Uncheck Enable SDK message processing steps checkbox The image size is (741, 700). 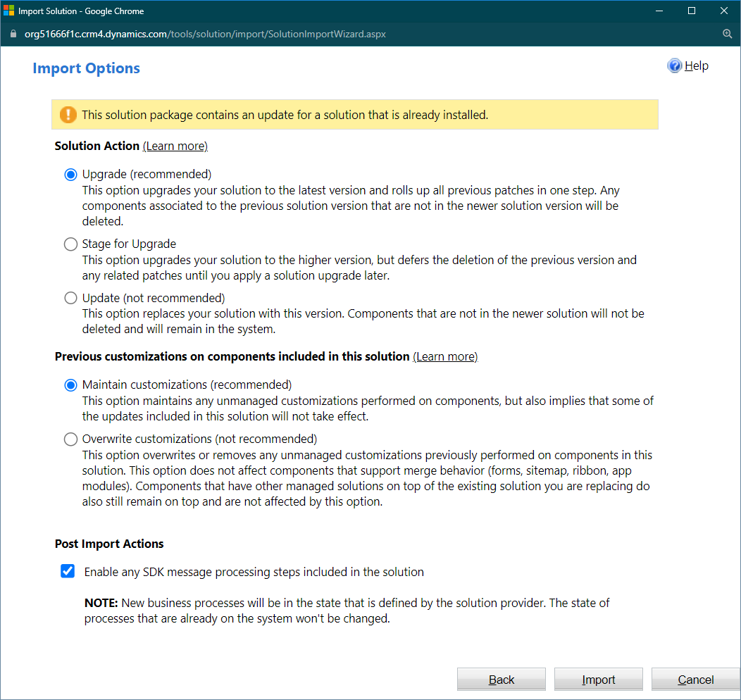[68, 571]
